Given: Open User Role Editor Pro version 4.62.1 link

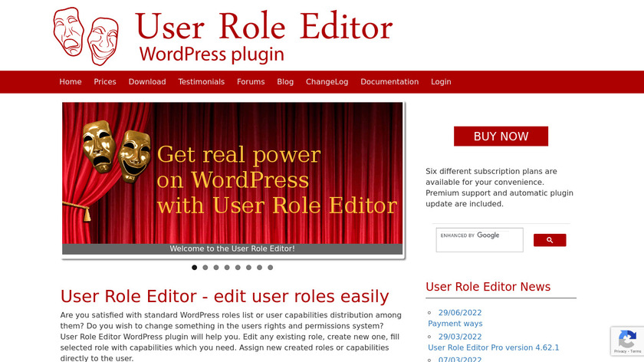Looking at the screenshot, I should [x=493, y=347].
